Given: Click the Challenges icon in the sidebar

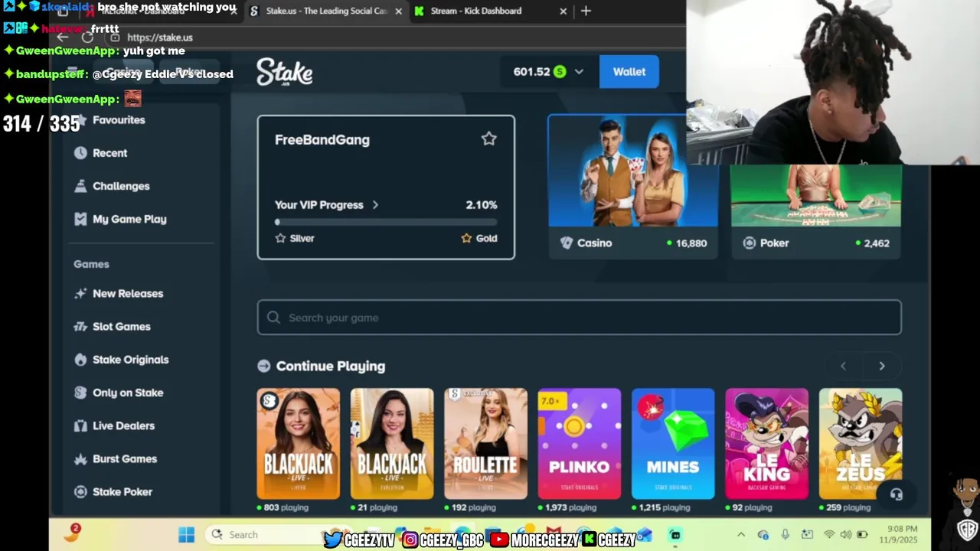Looking at the screenshot, I should point(80,186).
